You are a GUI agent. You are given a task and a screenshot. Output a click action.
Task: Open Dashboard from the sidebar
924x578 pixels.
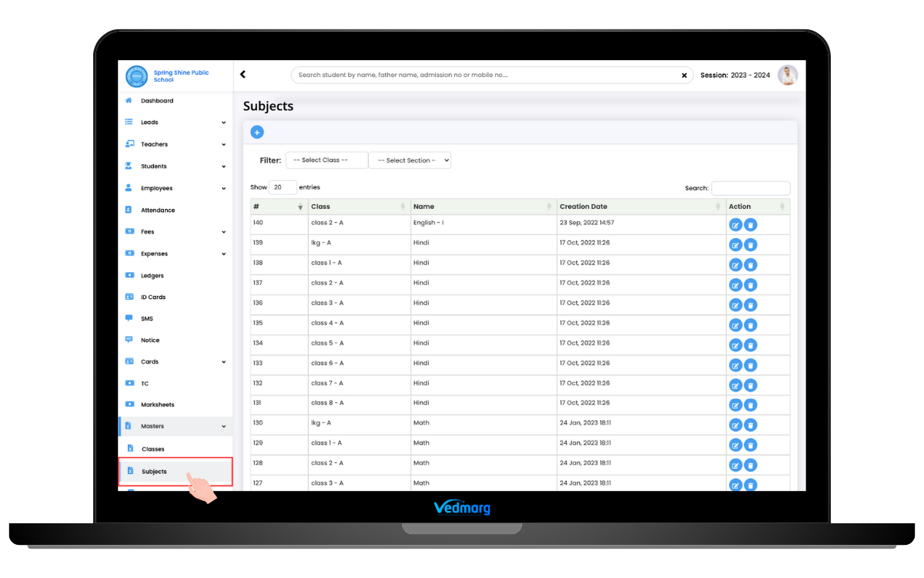[x=157, y=101]
